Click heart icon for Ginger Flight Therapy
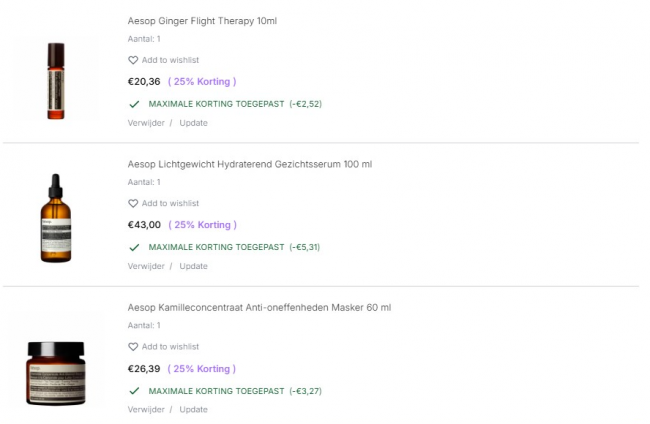 [133, 60]
